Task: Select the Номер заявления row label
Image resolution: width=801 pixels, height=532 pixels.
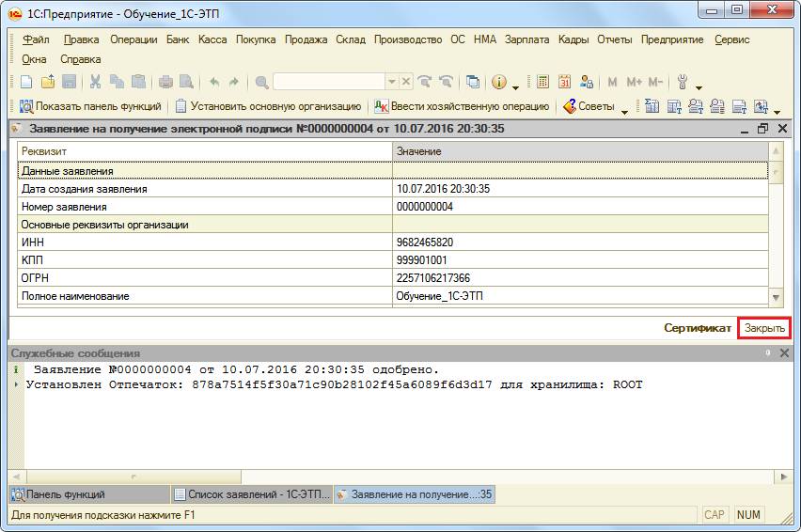Action: [x=64, y=207]
